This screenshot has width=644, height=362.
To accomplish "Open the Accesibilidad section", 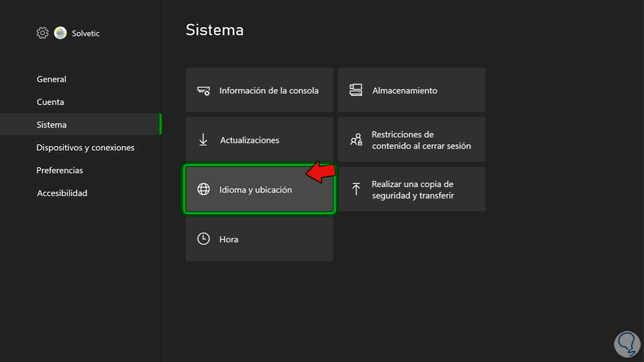I will coord(62,193).
